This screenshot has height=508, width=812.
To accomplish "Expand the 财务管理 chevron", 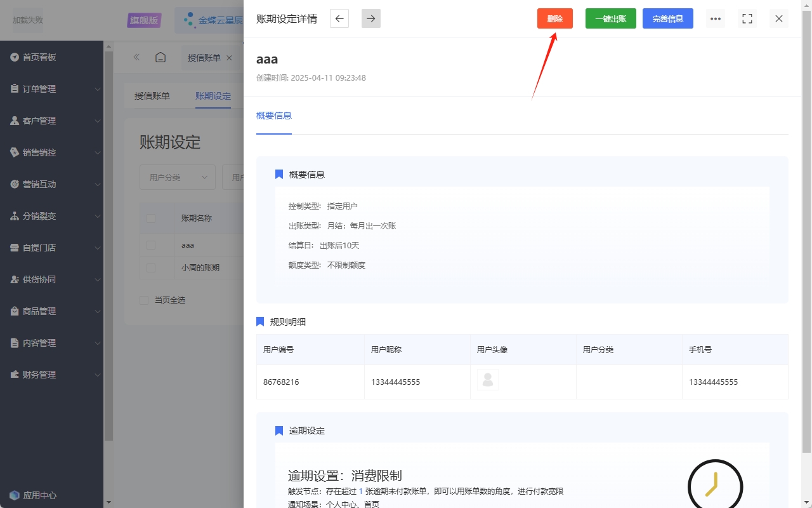I will click(98, 375).
